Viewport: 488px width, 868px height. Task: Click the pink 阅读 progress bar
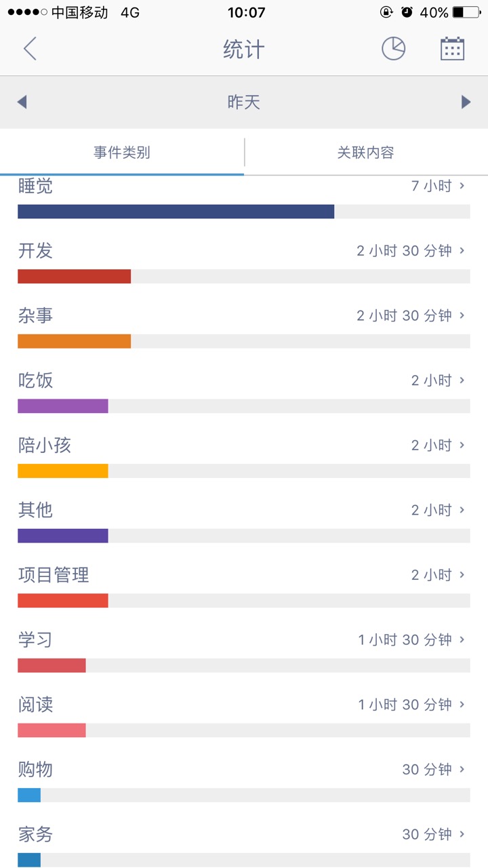click(52, 730)
